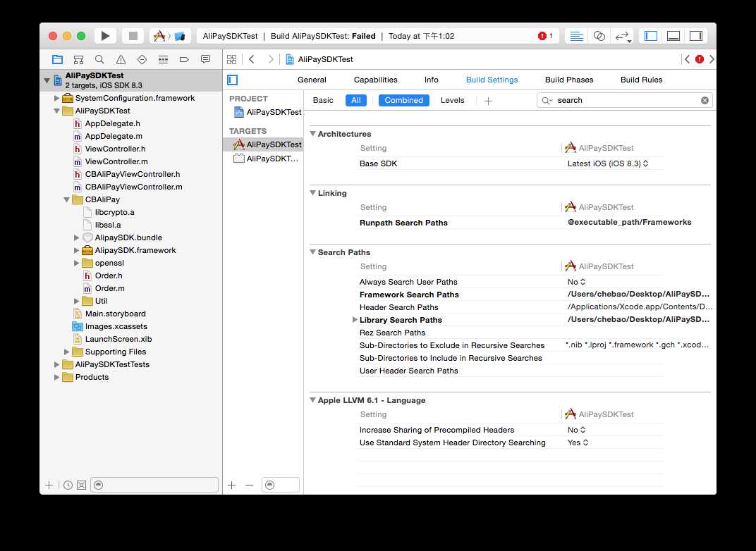Screen dimensions: 756x551
Task: Open the Test navigator
Action: (x=142, y=59)
